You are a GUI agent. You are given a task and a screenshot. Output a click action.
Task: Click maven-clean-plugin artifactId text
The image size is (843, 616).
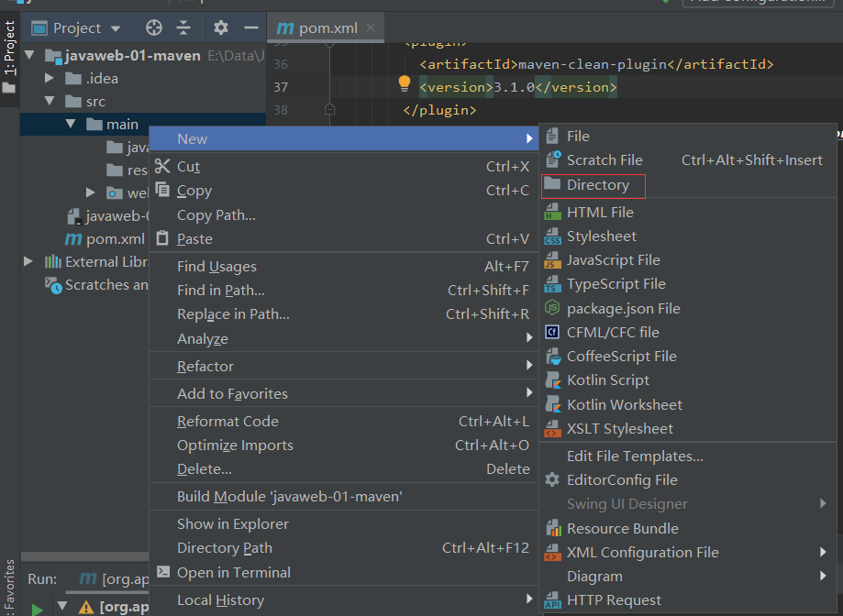point(593,64)
